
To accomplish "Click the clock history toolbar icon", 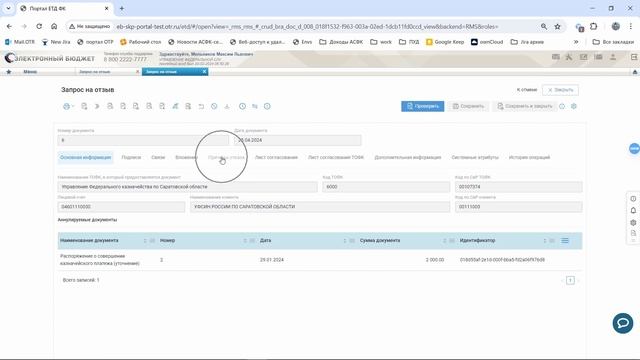I will coord(242,106).
